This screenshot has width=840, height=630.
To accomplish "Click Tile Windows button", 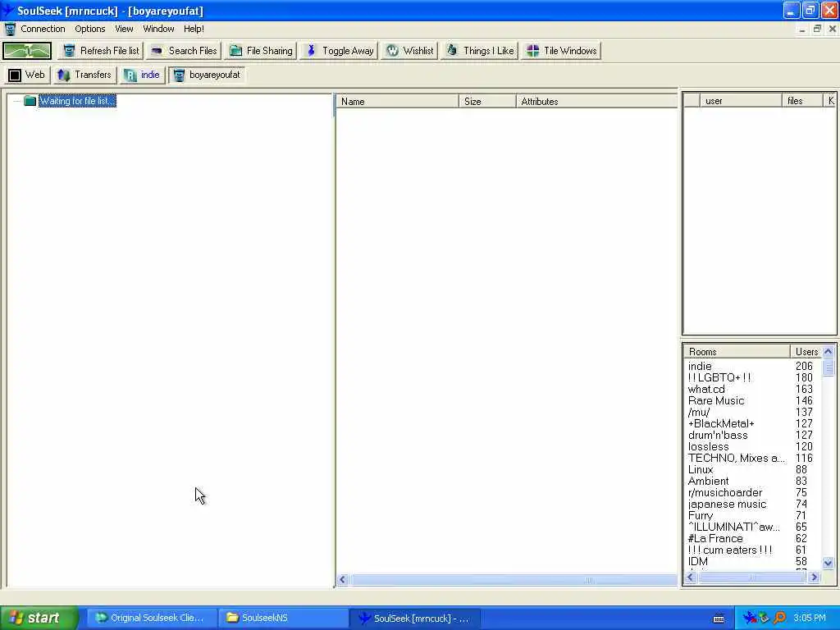I will [x=561, y=51].
